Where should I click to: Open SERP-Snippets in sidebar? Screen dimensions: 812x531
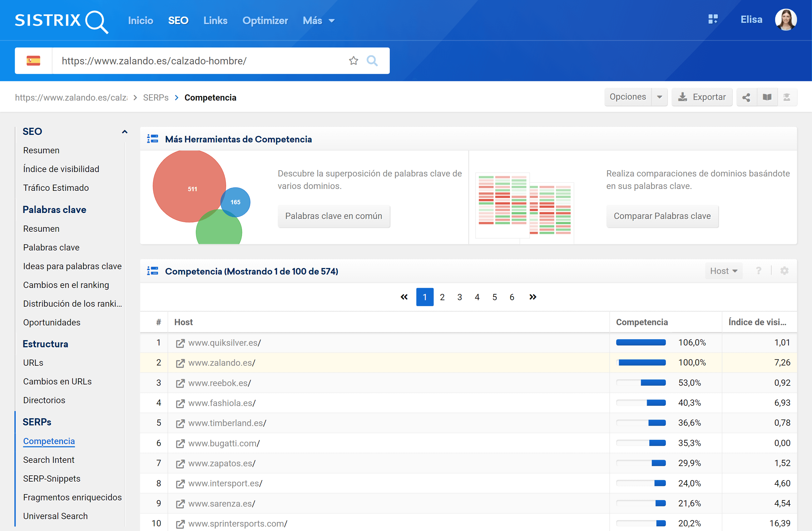(52, 479)
